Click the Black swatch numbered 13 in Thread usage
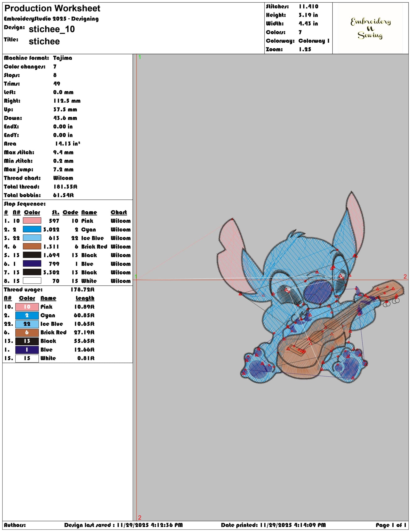The image size is (411, 532). point(27,341)
